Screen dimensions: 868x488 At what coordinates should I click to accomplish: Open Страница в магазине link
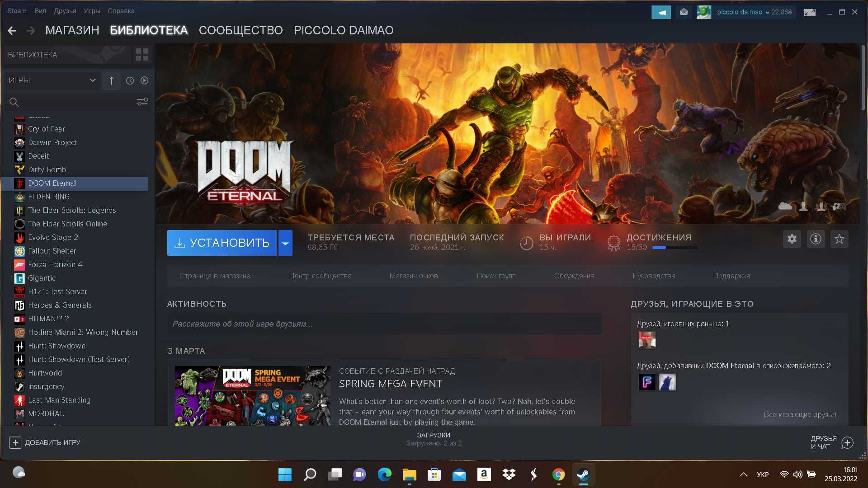215,276
